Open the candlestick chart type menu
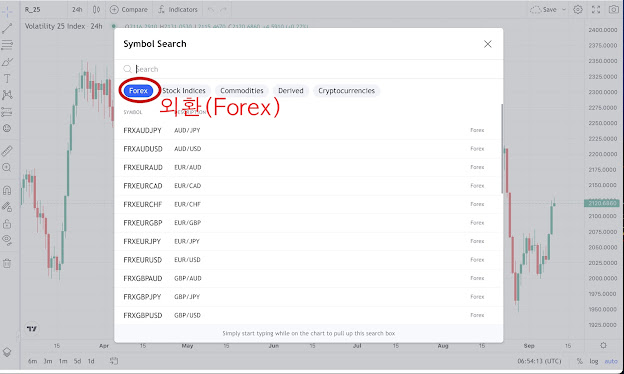Viewport: 624px width, 374px height. point(97,10)
